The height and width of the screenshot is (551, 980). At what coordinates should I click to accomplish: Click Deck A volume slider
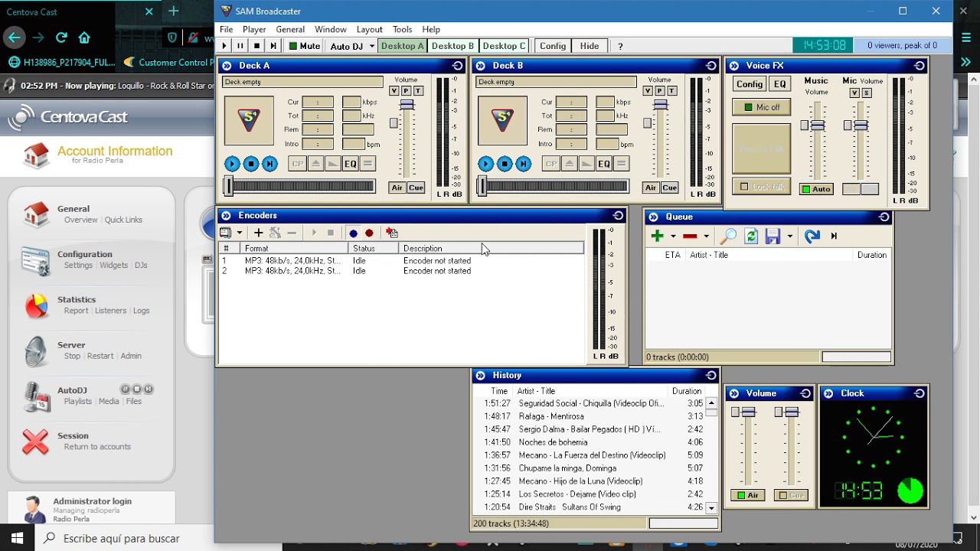tap(407, 104)
